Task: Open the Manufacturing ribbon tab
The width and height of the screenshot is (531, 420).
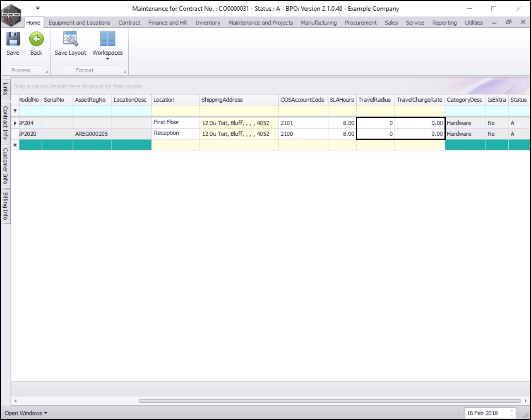Action: click(319, 23)
